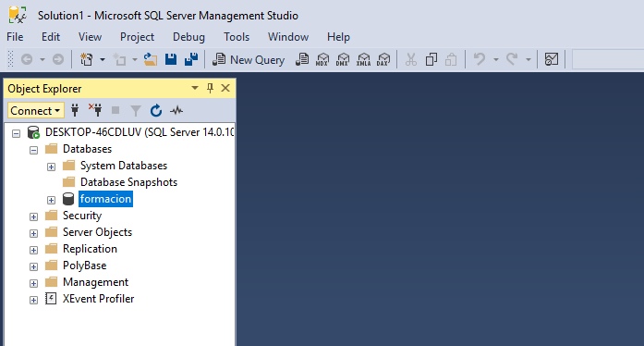The image size is (644, 346).
Task: Expand the System Databases folder
Action: point(52,167)
